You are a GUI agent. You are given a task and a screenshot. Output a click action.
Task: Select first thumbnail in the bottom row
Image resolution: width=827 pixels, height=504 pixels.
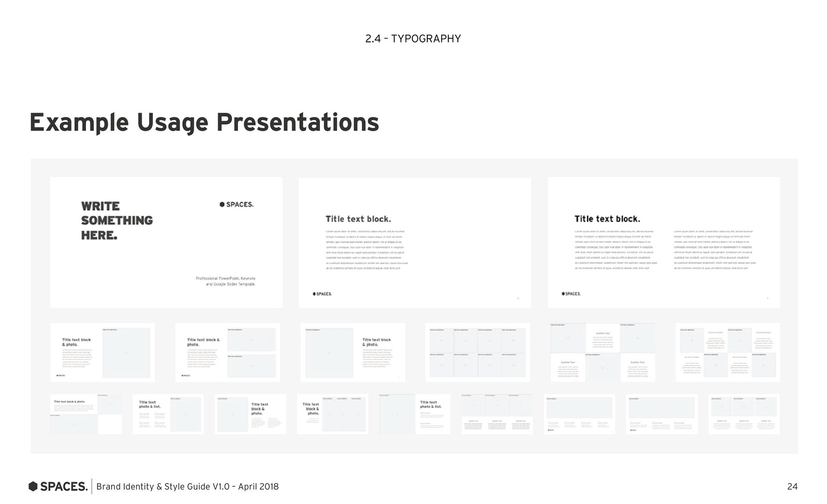coord(86,414)
